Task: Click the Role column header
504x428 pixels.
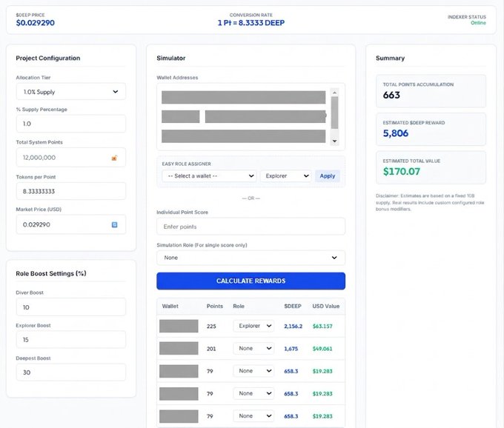Action: tap(239, 307)
